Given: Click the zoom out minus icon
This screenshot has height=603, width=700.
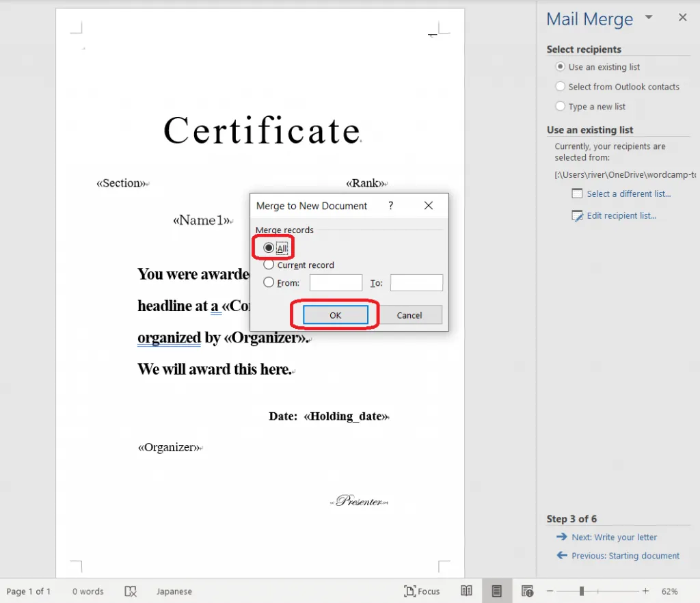Looking at the screenshot, I should pyautogui.click(x=550, y=591).
